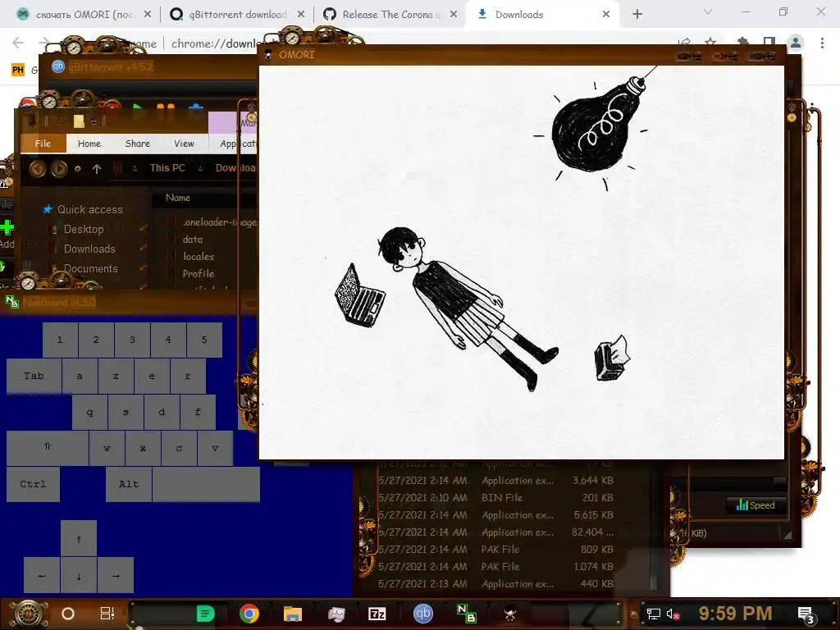Click the Chrome side panel icon
This screenshot has width=840, height=630.
(x=769, y=43)
